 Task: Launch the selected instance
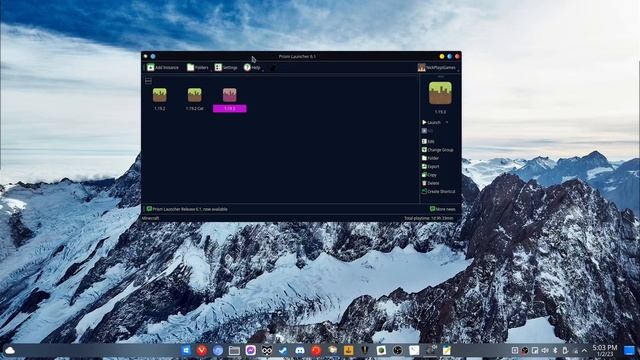(431, 122)
